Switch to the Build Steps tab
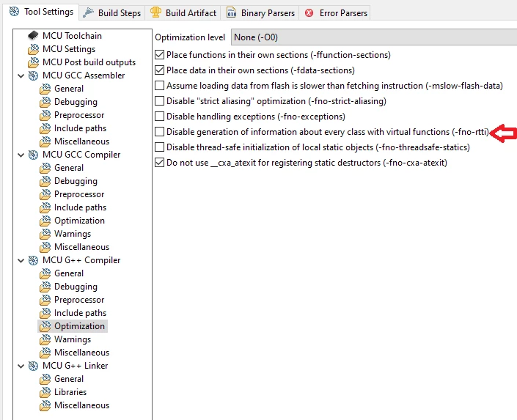The height and width of the screenshot is (420, 517). 112,13
